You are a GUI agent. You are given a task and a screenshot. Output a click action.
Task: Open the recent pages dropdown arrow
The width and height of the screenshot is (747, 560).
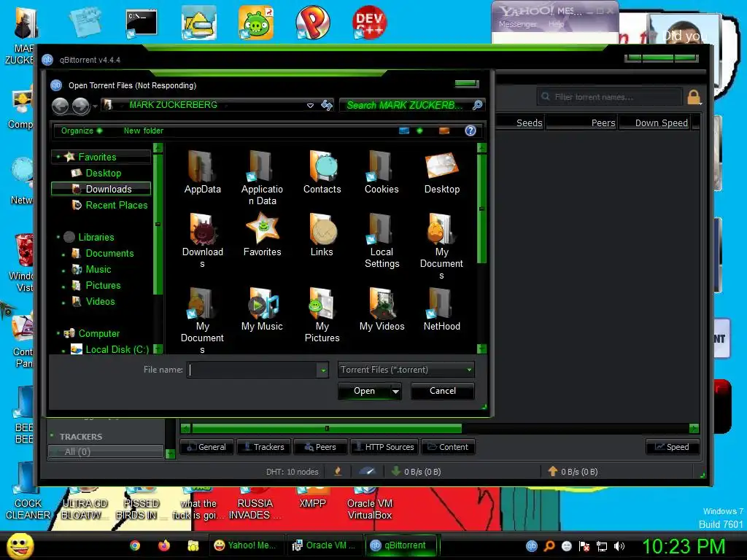click(95, 106)
